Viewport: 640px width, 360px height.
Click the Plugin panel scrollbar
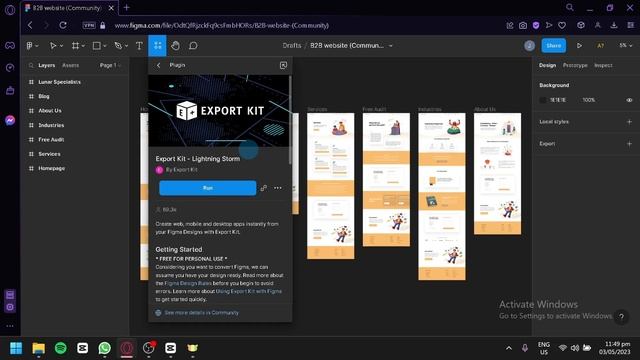pos(290,120)
